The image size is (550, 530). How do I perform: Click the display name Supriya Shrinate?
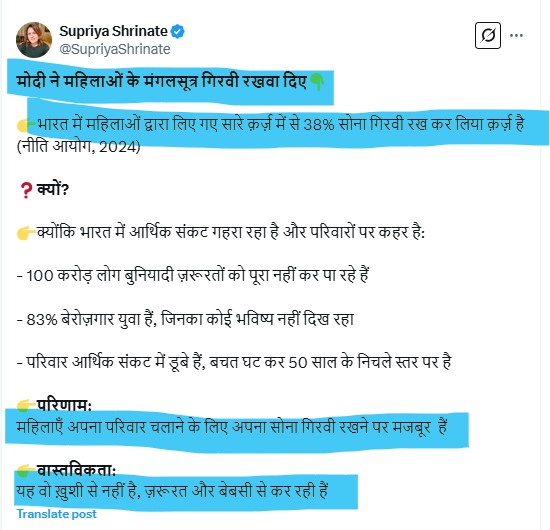point(113,31)
